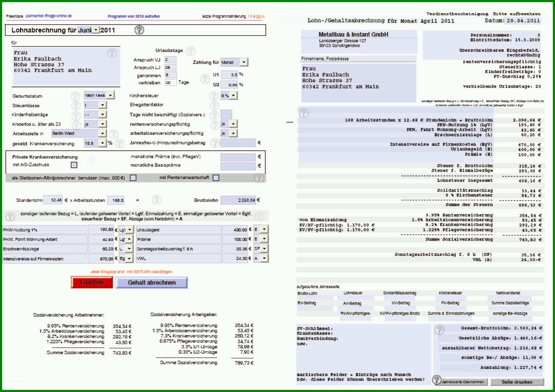Click the U1 percentage field
This screenshot has height=392, width=555.
[x=229, y=75]
